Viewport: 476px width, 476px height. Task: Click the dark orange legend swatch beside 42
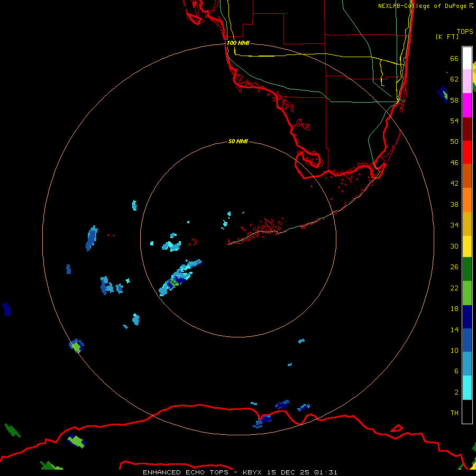(467, 176)
